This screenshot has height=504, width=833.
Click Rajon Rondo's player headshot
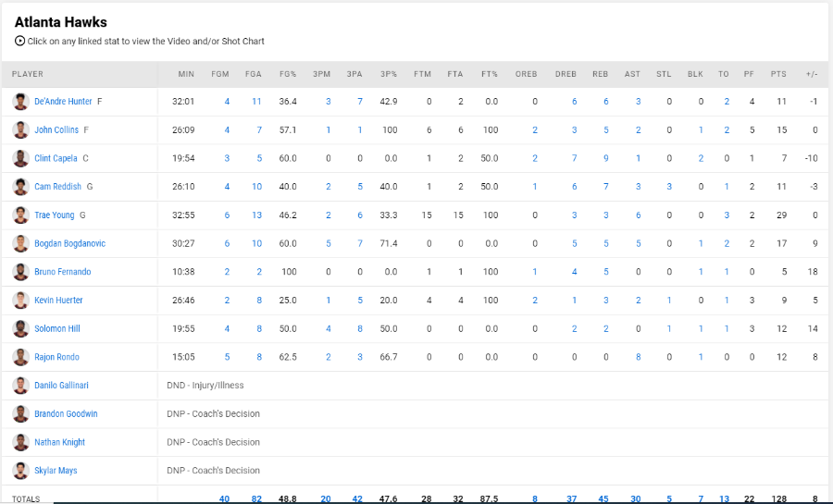(x=20, y=357)
